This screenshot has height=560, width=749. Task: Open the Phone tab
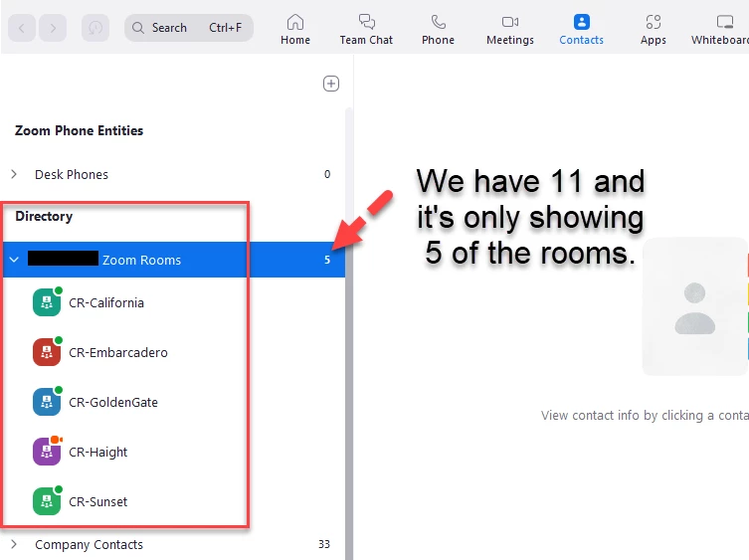click(x=438, y=30)
